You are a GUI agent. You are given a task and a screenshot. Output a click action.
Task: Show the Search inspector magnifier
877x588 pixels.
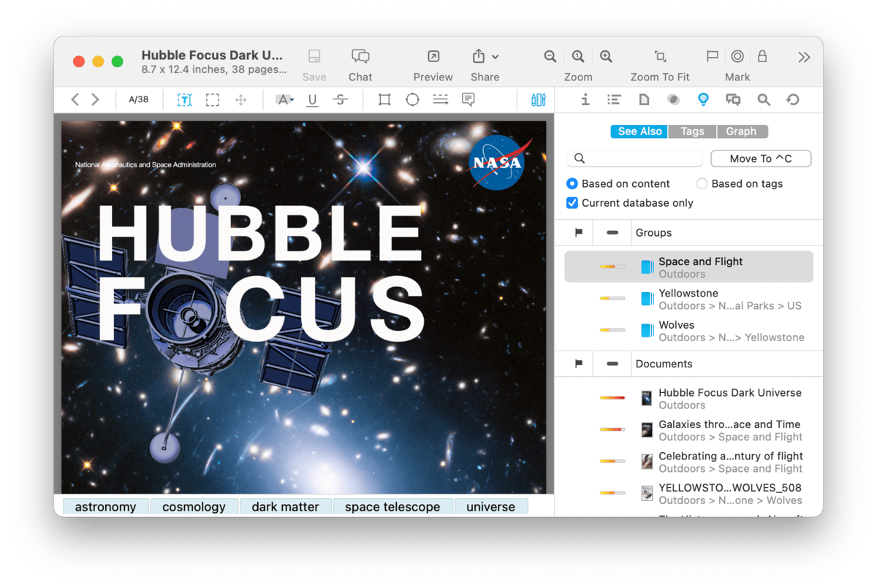tap(764, 100)
